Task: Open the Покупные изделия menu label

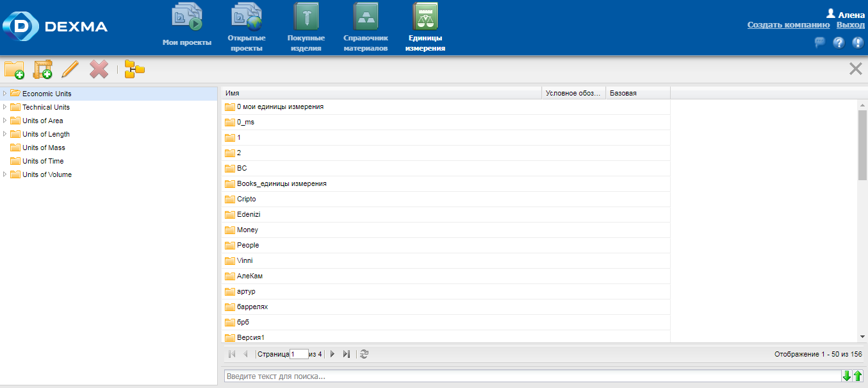Action: point(306,43)
